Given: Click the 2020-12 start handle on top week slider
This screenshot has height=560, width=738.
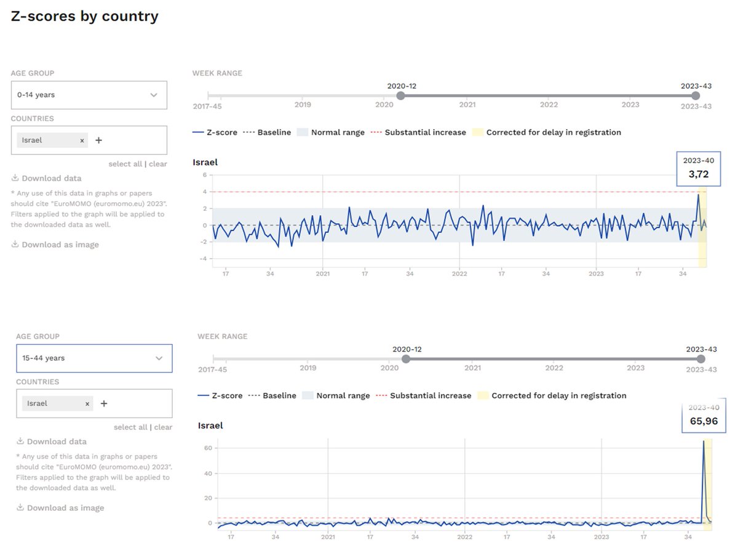Looking at the screenshot, I should click(x=401, y=96).
